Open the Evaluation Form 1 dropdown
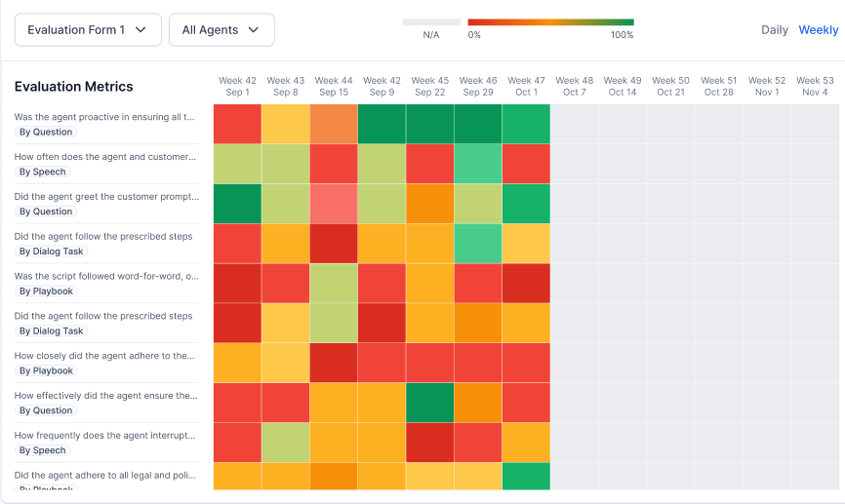 [88, 30]
